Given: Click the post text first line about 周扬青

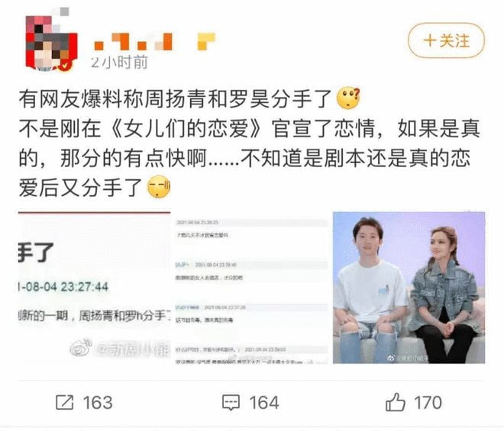Looking at the screenshot, I should coord(175,98).
